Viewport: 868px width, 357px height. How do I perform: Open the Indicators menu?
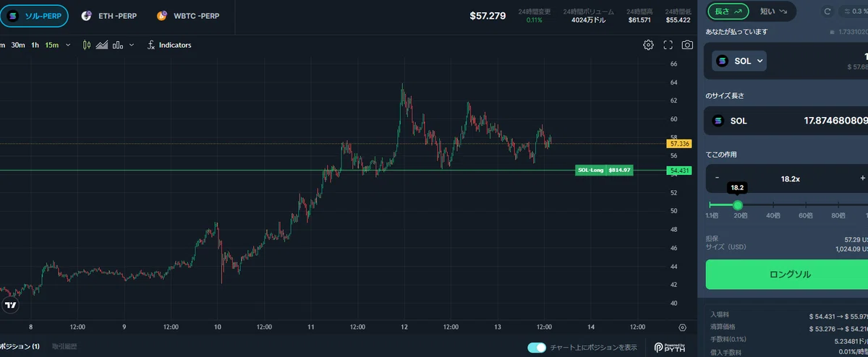[x=169, y=45]
